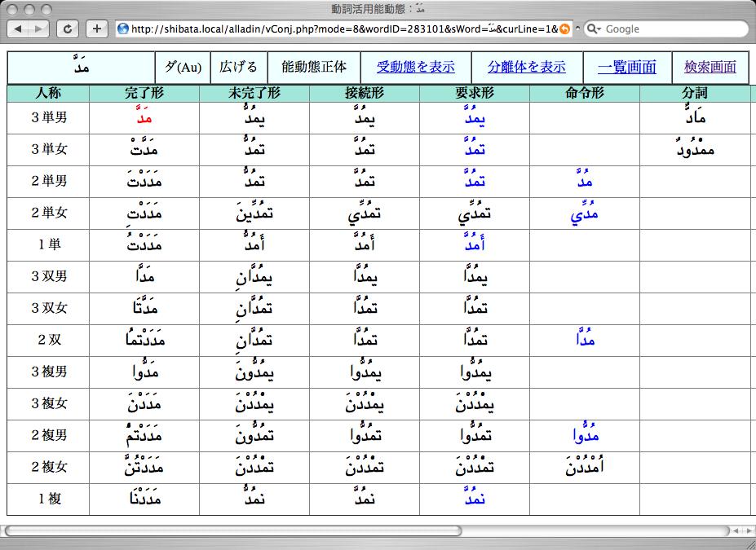Click the 1 複 row label

pyautogui.click(x=50, y=499)
